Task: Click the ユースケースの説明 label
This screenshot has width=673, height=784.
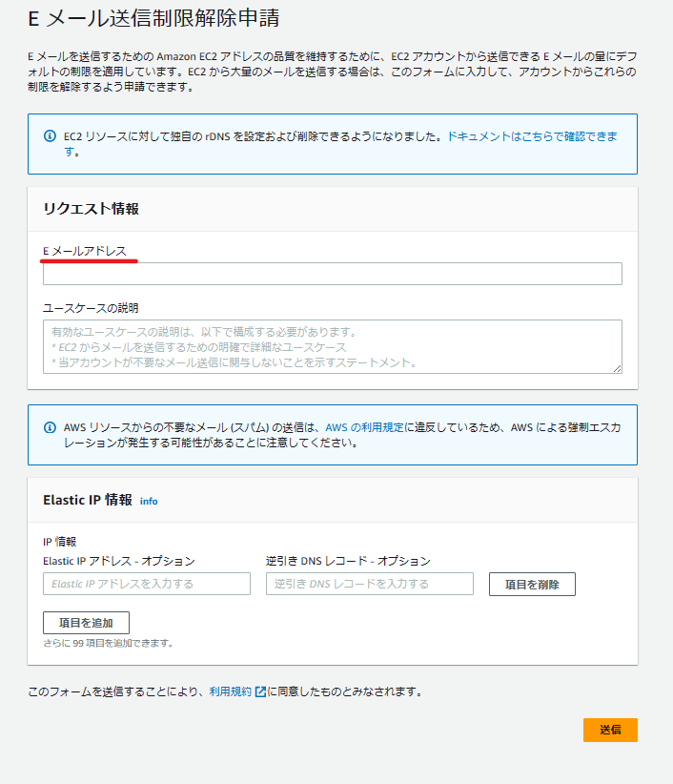Action: click(x=91, y=308)
